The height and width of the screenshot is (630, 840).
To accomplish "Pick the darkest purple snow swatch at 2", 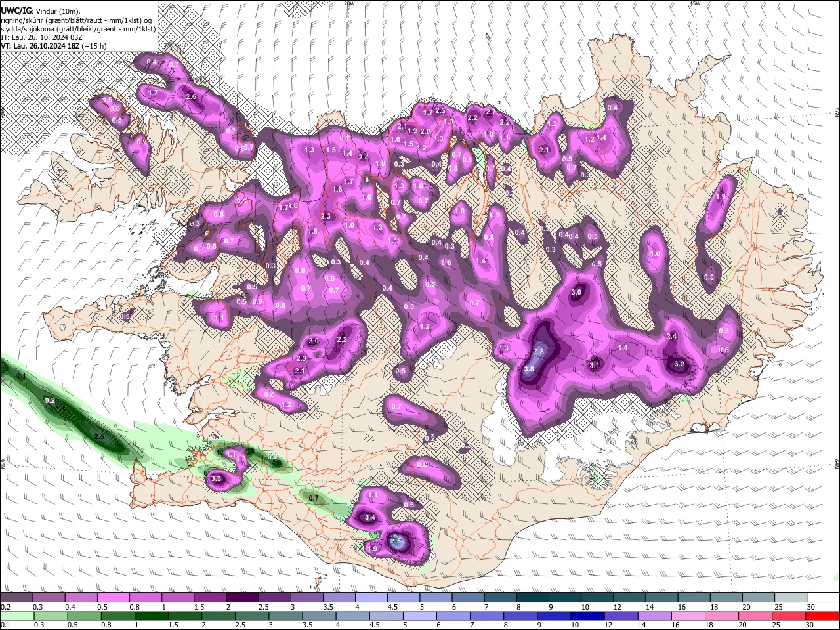I will click(x=242, y=598).
